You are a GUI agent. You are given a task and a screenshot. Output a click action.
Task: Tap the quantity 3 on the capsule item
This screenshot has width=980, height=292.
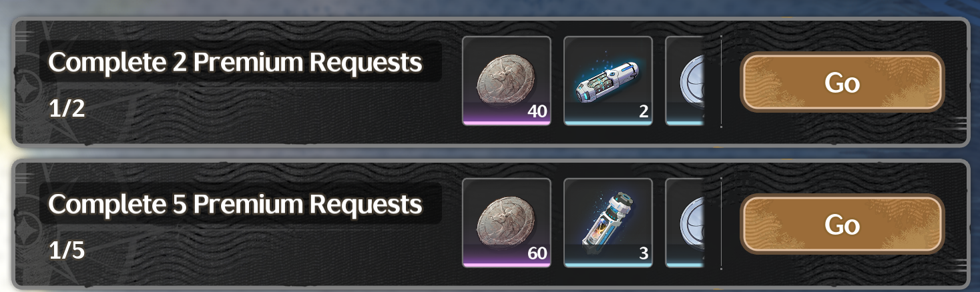(644, 253)
